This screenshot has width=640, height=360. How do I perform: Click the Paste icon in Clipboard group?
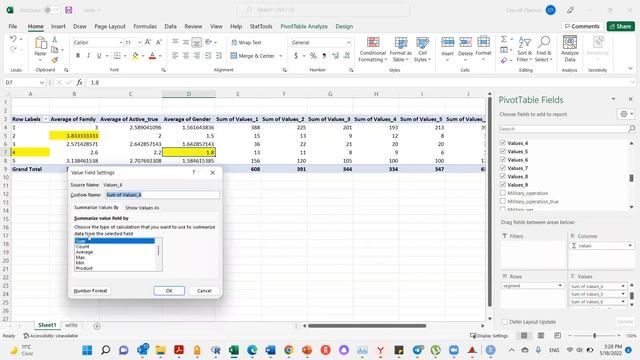[x=40, y=43]
